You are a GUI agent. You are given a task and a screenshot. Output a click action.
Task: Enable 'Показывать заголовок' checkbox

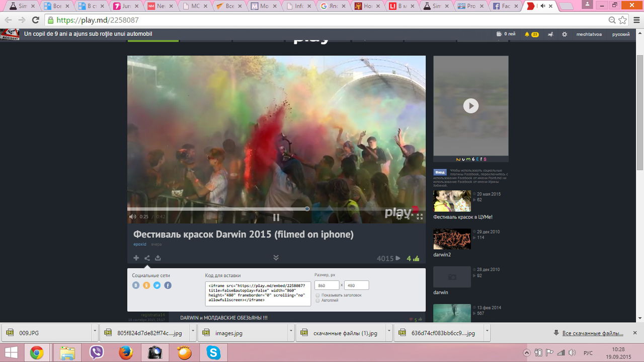(317, 295)
